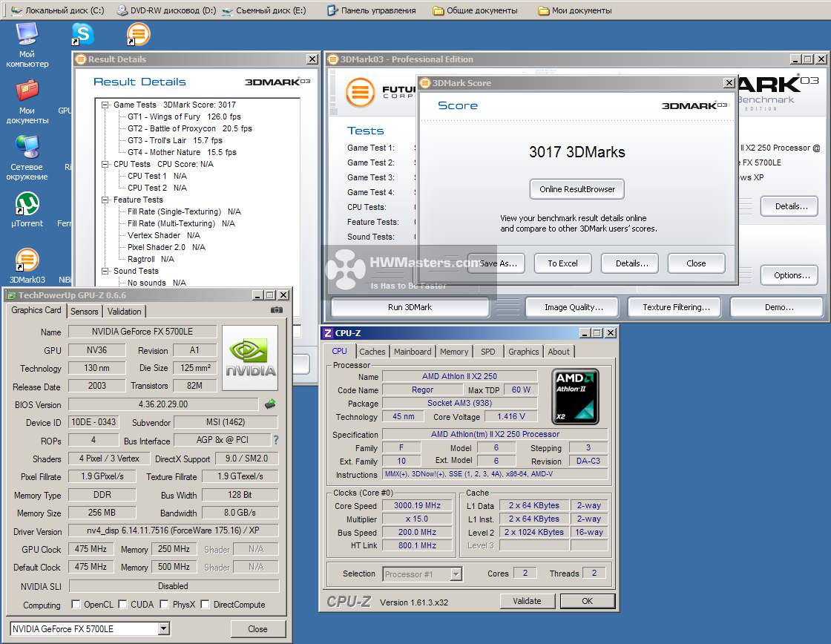The image size is (831, 644).
Task: Open the Graphics tab in CPU-Z
Action: pos(524,352)
